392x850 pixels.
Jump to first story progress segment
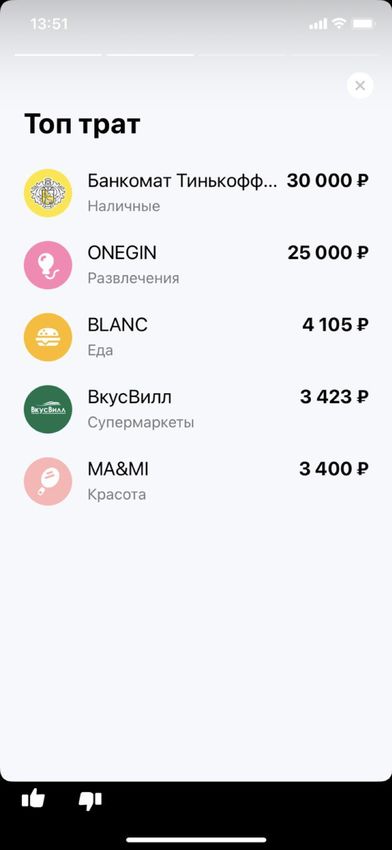(x=58, y=55)
